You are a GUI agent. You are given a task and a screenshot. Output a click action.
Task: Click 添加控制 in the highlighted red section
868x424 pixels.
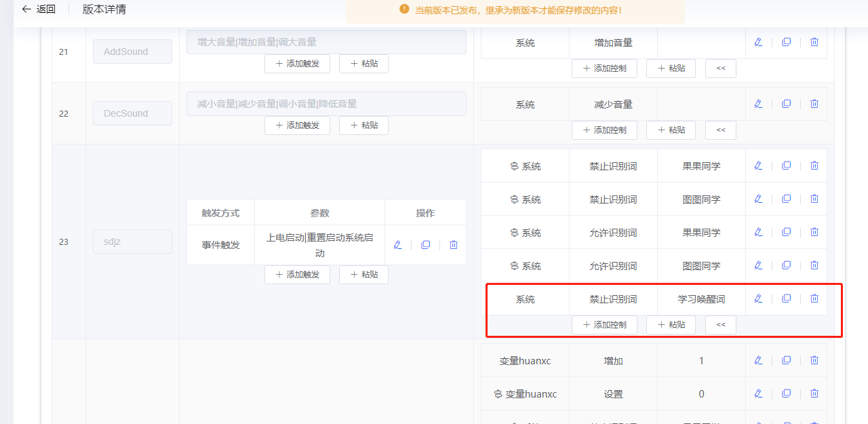pyautogui.click(x=604, y=324)
